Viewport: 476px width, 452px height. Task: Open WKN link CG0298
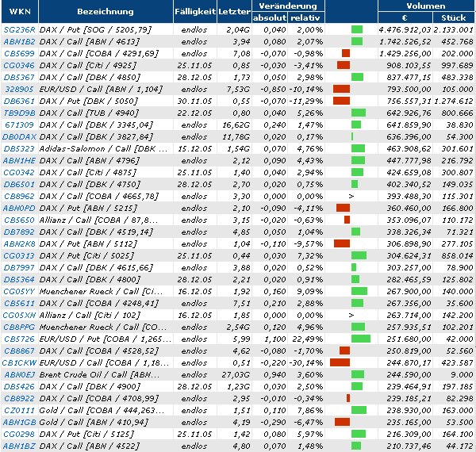pyautogui.click(x=19, y=434)
